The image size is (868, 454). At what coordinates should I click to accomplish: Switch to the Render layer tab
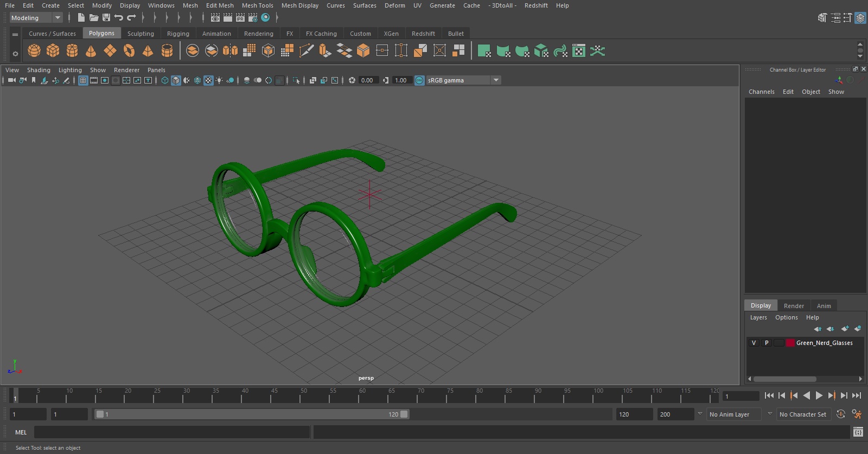pos(794,306)
